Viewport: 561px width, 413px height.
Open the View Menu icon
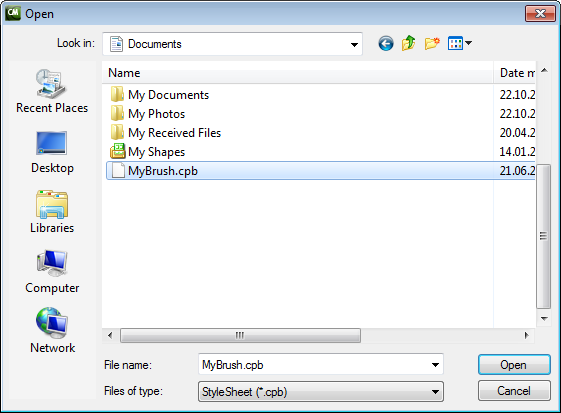point(460,44)
